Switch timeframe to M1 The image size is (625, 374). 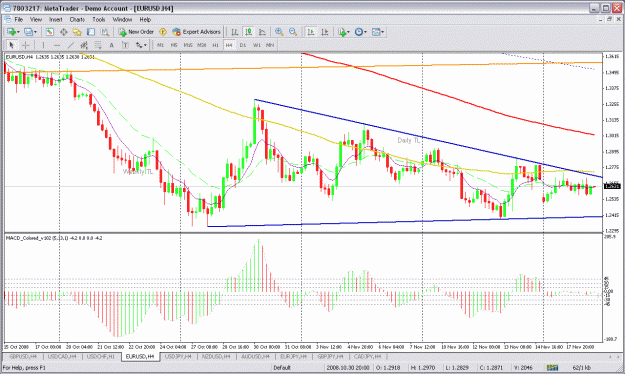pos(160,45)
